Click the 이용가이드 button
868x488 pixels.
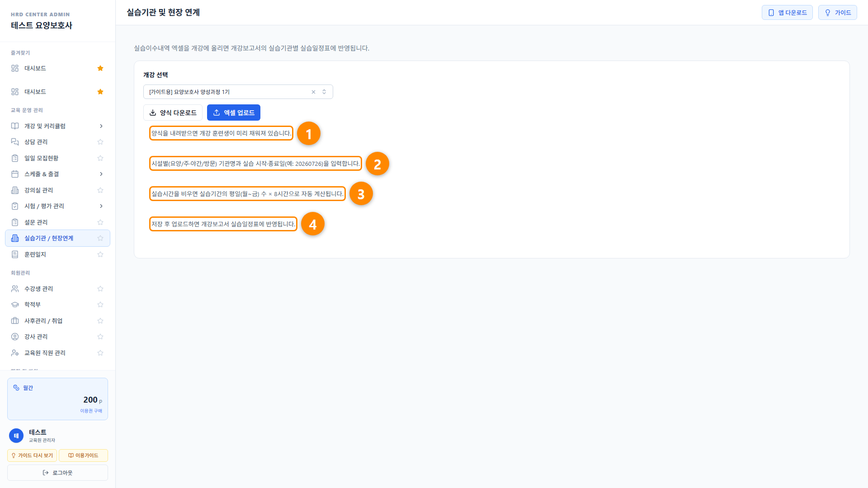pos(83,455)
